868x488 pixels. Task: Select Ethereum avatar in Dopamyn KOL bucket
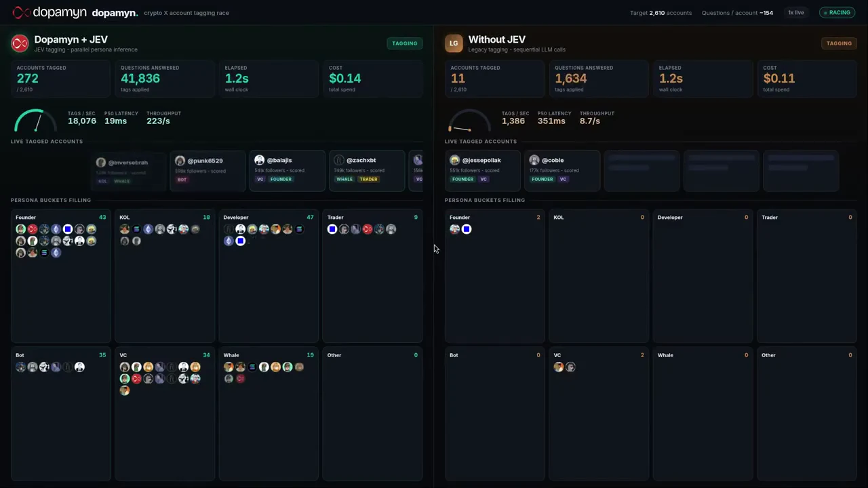148,229
